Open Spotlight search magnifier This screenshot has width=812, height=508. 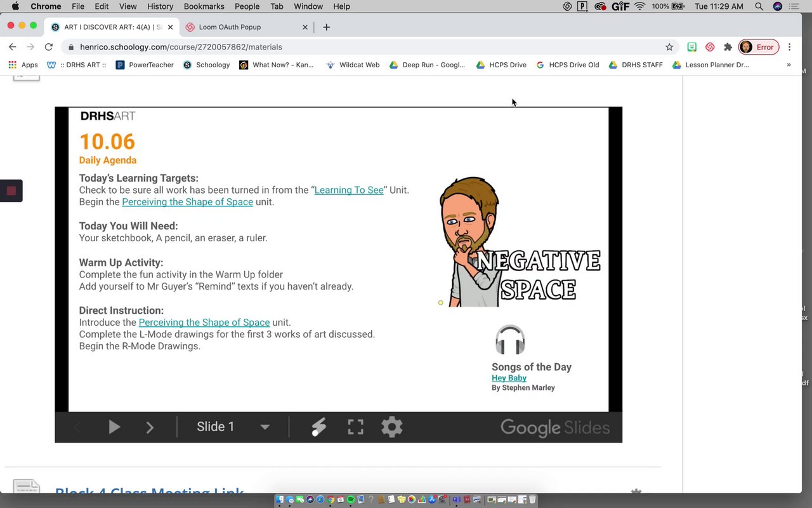click(759, 6)
